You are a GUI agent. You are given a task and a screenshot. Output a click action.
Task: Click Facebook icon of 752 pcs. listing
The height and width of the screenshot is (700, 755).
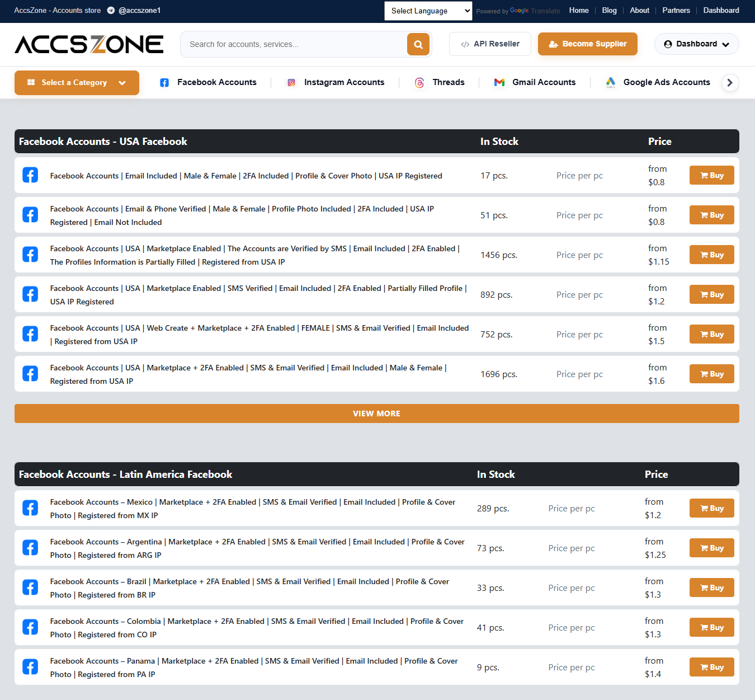(30, 334)
